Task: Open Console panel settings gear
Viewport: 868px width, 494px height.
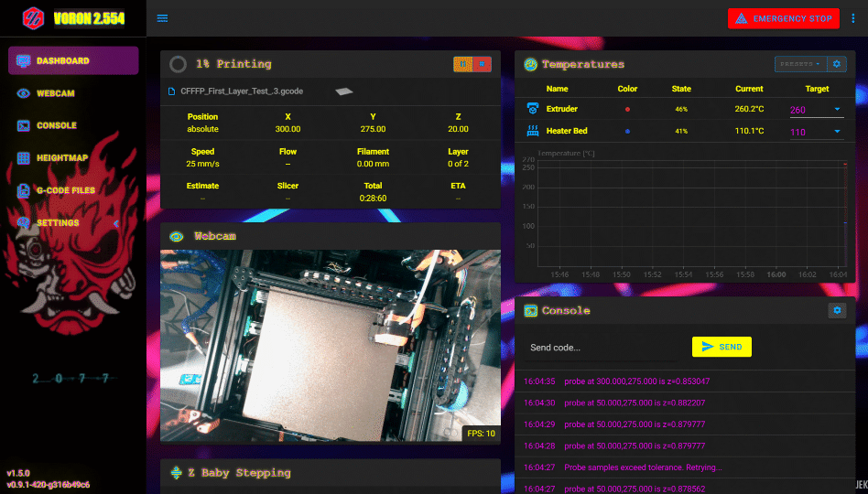Action: 837,311
